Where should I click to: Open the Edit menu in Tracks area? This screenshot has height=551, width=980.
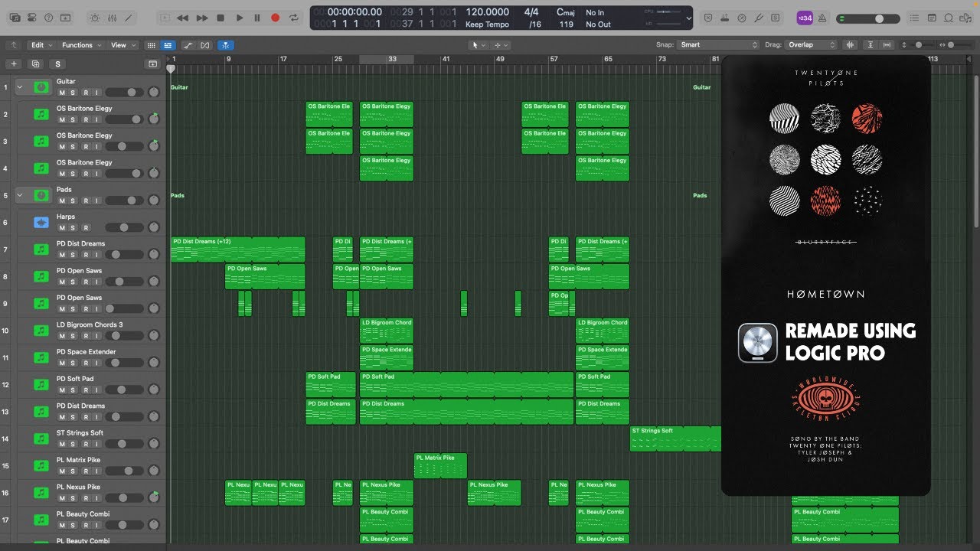click(x=41, y=45)
